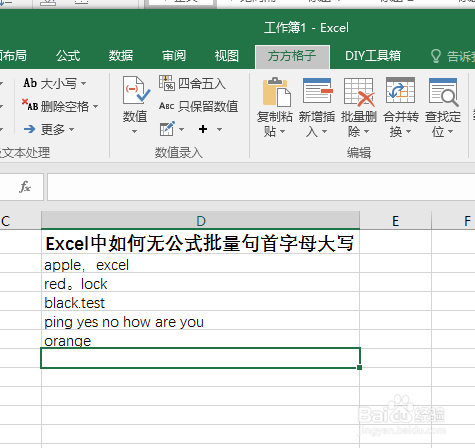The height and width of the screenshot is (448, 475).
Task: Select column D header
Action: pyautogui.click(x=201, y=221)
